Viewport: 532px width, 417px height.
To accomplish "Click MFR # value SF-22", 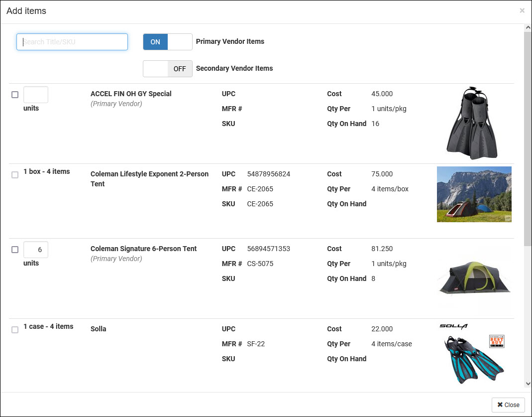I will 256,344.
